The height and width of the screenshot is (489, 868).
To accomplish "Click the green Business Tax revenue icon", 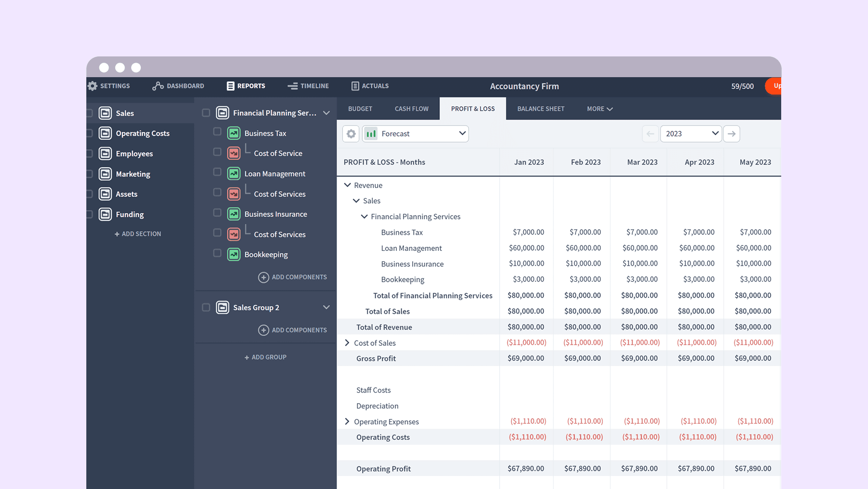I will tap(234, 133).
